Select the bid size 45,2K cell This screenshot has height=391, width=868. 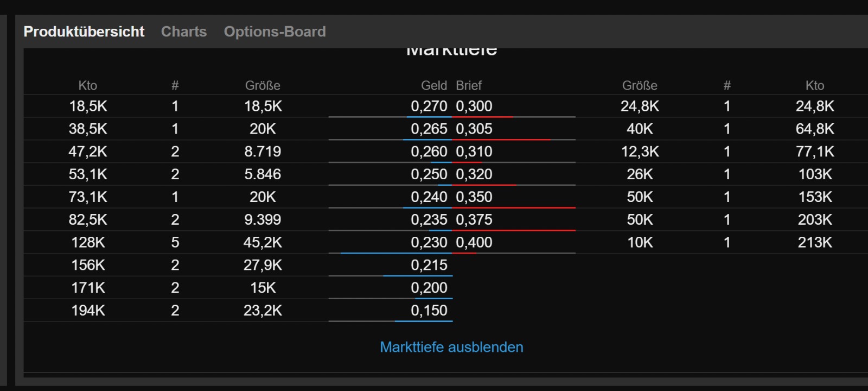(263, 242)
